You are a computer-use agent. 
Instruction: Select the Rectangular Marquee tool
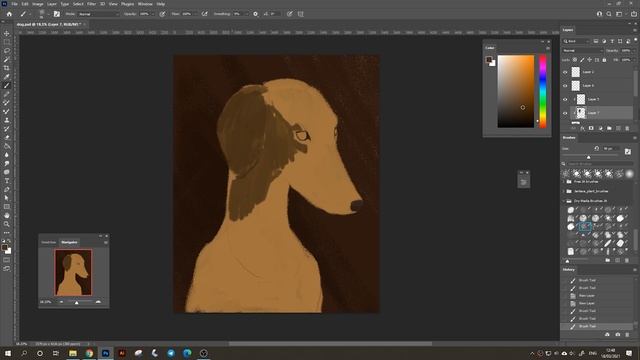[7, 42]
